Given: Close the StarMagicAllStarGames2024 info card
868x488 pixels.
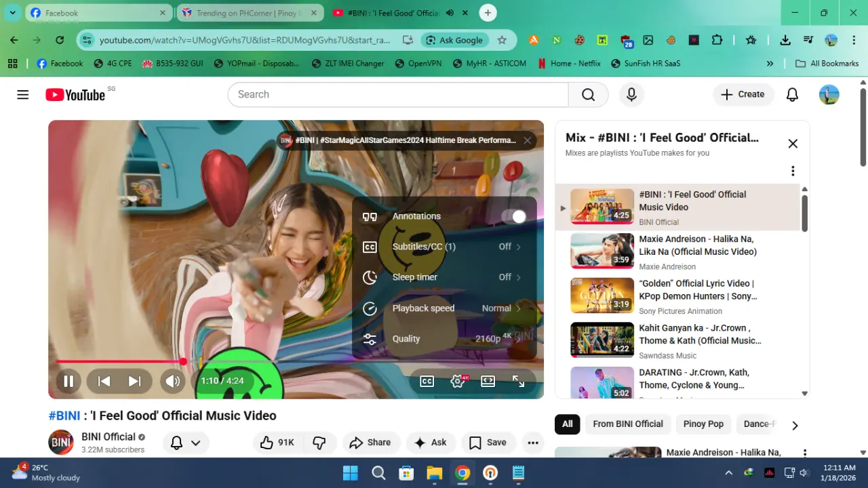Looking at the screenshot, I should [528, 140].
